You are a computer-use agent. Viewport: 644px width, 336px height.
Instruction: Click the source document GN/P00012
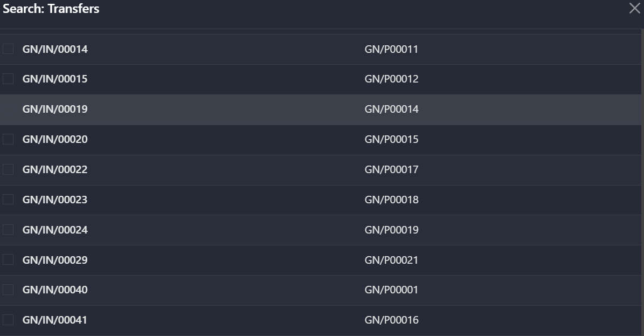tap(391, 79)
